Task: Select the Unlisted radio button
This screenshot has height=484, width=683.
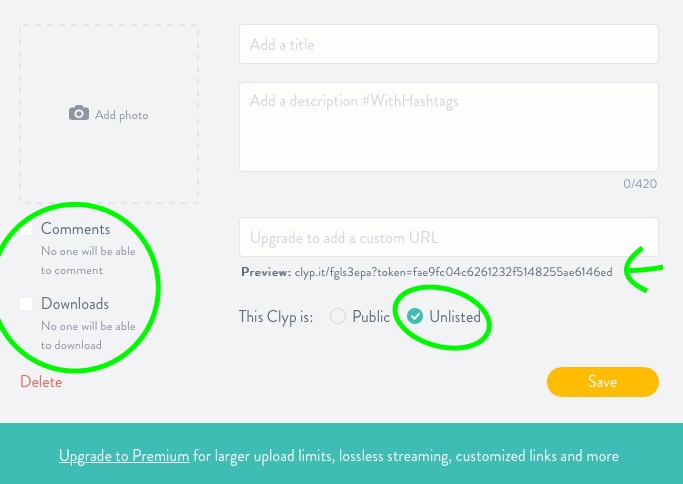Action: [x=415, y=317]
